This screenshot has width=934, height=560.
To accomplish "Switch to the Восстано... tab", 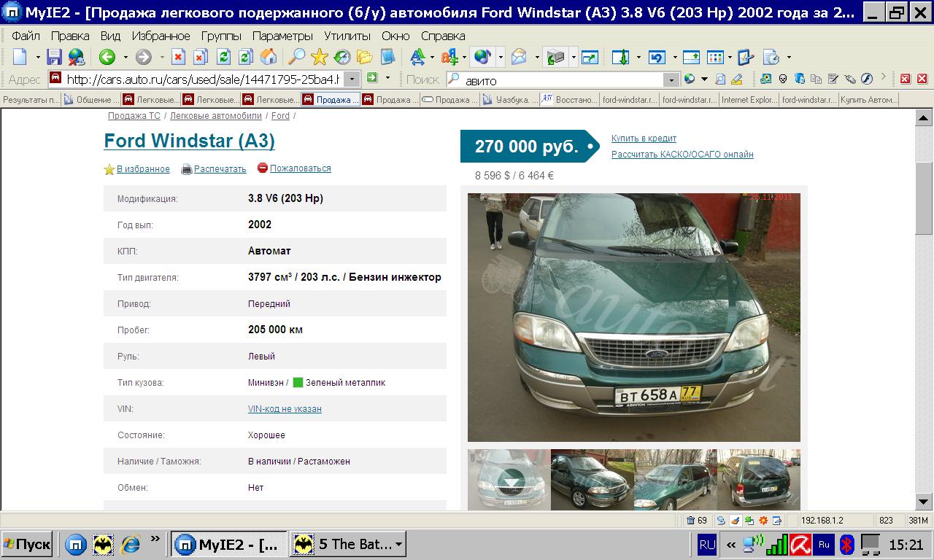I will coord(570,100).
